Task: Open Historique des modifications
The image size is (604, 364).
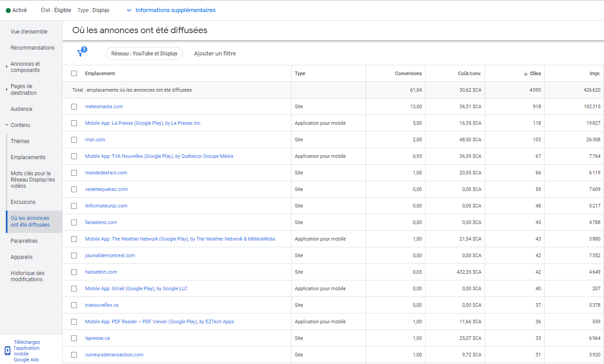Action: 28,276
